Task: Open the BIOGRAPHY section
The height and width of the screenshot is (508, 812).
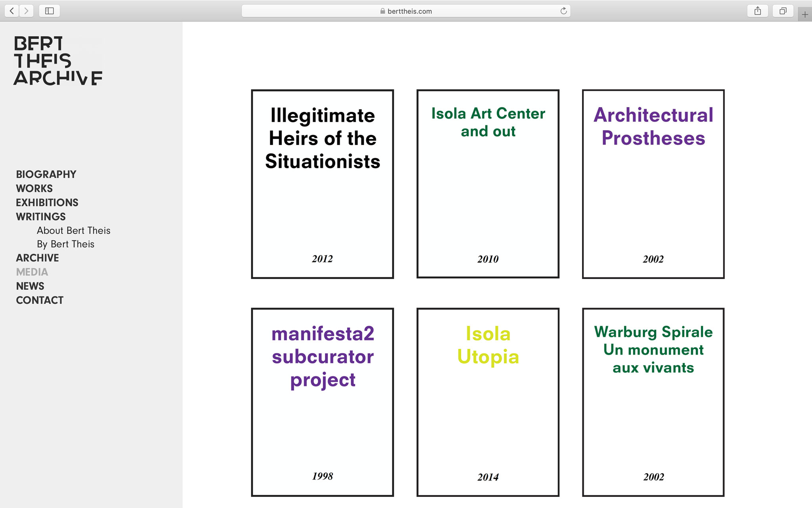Action: 46,174
